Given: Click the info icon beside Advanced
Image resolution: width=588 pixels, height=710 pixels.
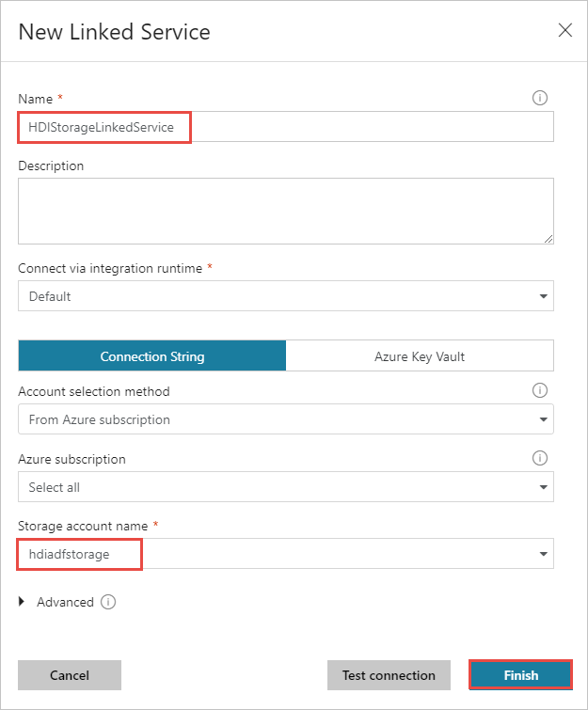Looking at the screenshot, I should [108, 602].
